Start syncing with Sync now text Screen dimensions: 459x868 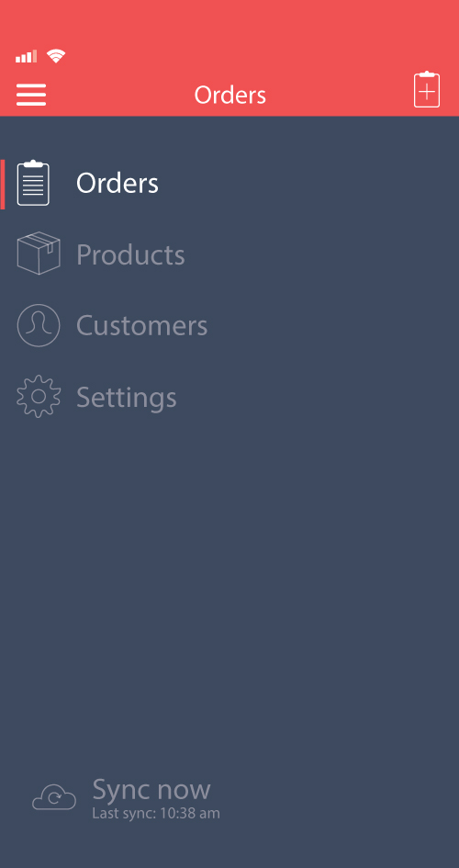[x=151, y=789]
